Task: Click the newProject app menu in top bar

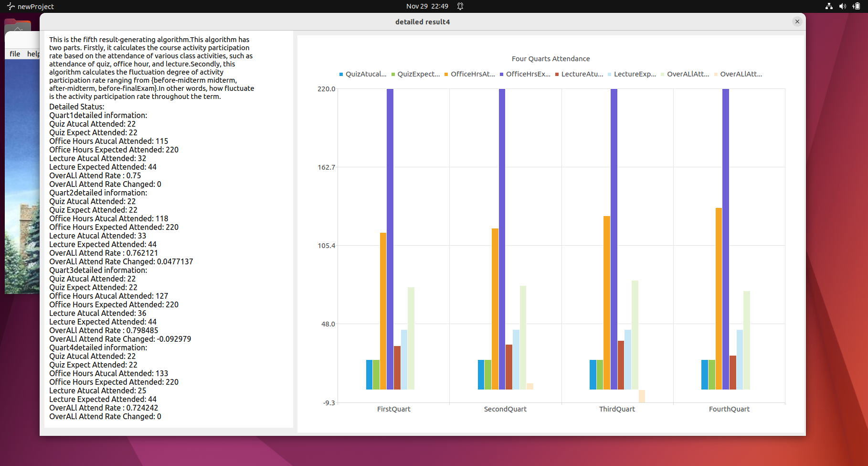Action: (x=31, y=6)
